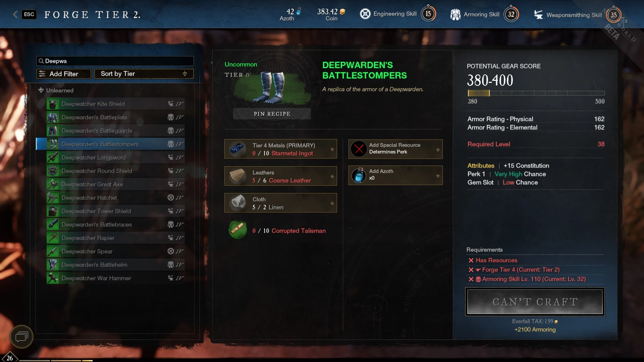Image resolution: width=644 pixels, height=362 pixels.
Task: Select the Deepwatcher War Hammer recipe
Action: pos(116,278)
